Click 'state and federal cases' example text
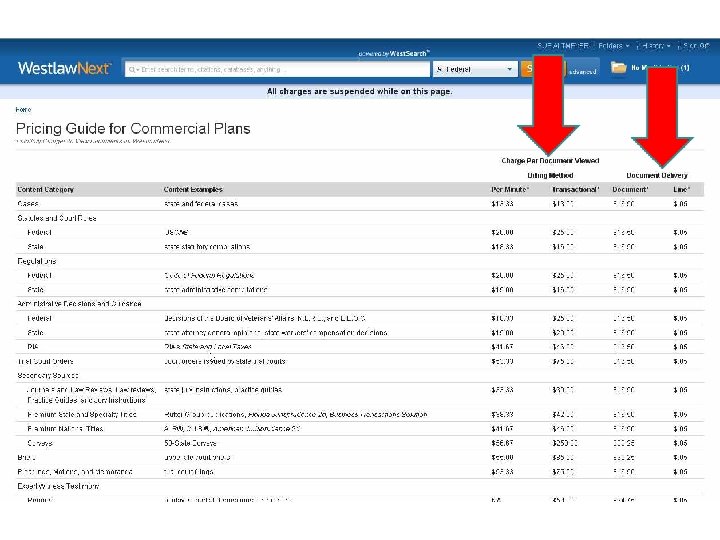The height and width of the screenshot is (540, 720). [201, 203]
